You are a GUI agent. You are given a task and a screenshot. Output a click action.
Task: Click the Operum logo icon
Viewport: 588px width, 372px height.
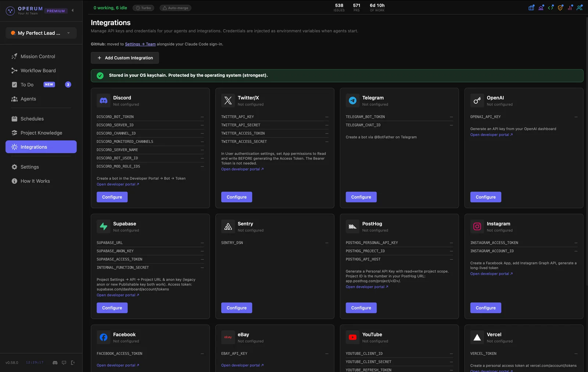(x=10, y=11)
